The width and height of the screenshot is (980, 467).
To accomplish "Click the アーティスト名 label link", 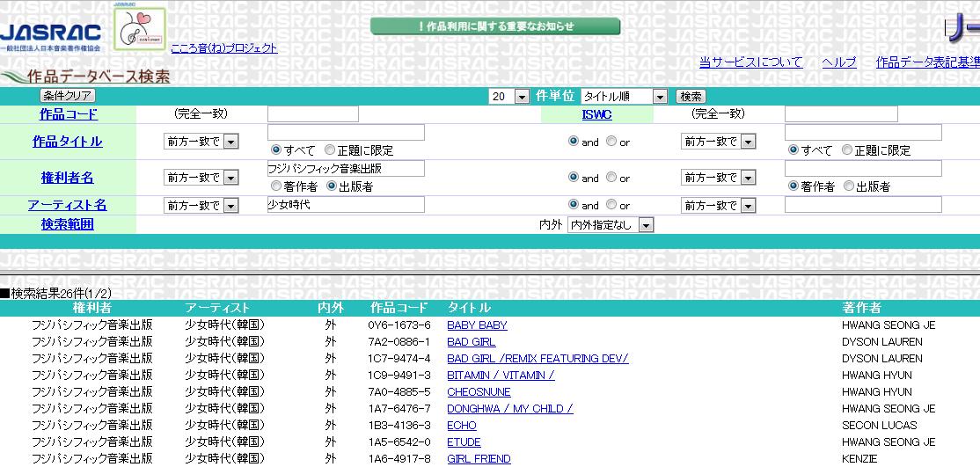I will pyautogui.click(x=68, y=205).
